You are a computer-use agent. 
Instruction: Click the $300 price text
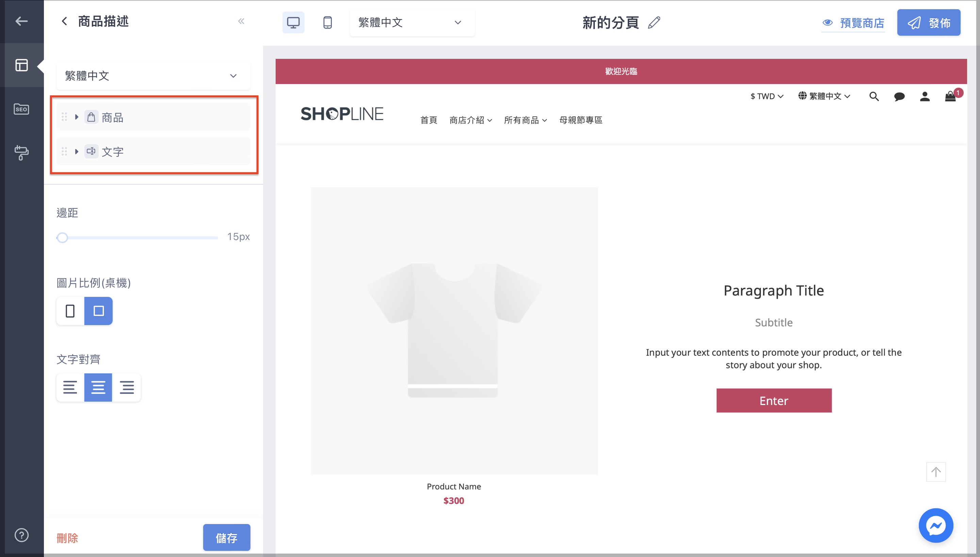[x=454, y=501]
